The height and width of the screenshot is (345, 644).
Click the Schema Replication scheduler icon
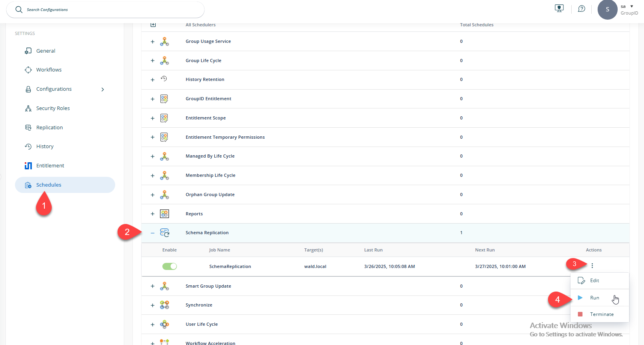pyautogui.click(x=164, y=233)
